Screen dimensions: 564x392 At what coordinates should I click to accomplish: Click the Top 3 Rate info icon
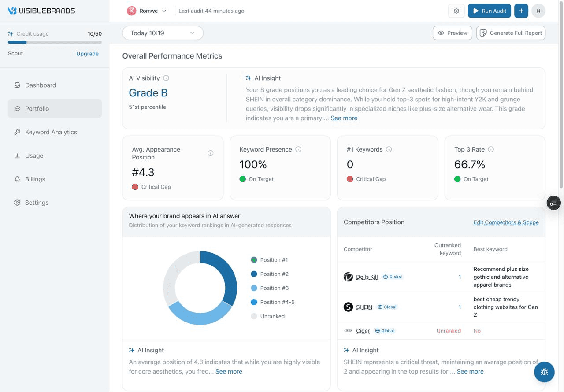[491, 149]
